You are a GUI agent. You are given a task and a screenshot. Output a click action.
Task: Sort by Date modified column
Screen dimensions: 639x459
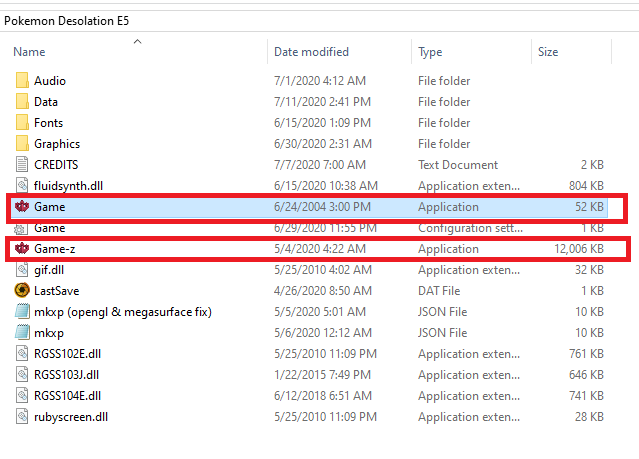click(311, 52)
